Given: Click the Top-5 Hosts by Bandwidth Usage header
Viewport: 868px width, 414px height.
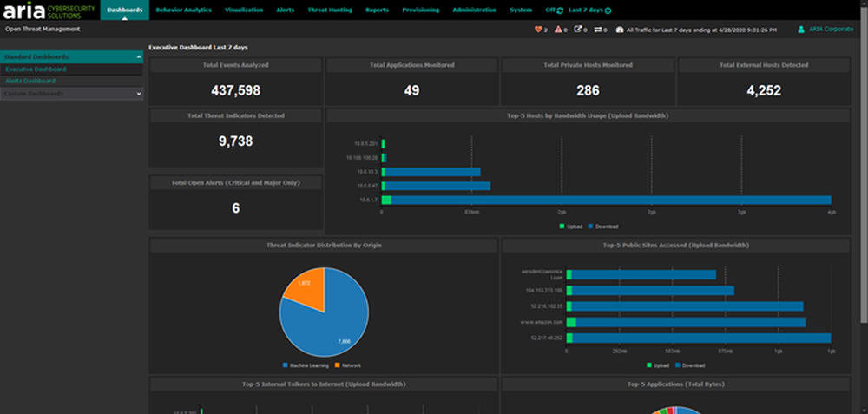Looking at the screenshot, I should click(x=588, y=116).
